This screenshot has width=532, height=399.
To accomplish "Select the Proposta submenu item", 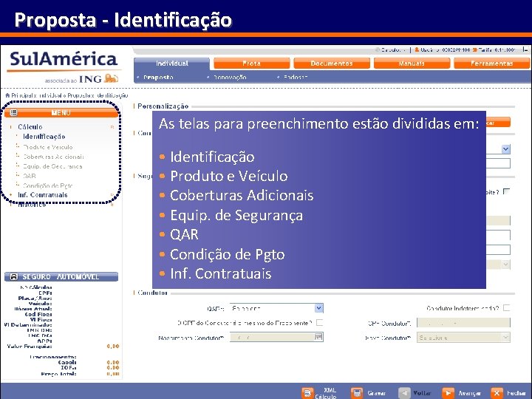I will click(158, 78).
